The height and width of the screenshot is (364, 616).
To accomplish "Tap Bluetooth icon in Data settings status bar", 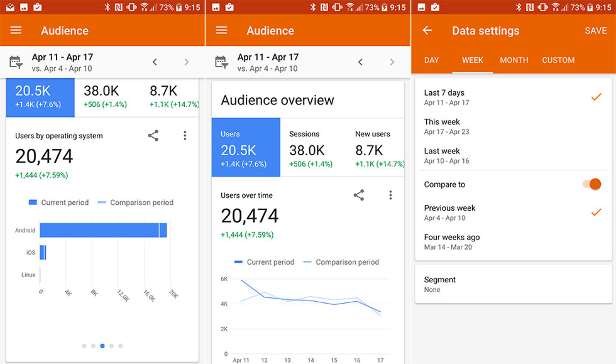I will coord(519,8).
